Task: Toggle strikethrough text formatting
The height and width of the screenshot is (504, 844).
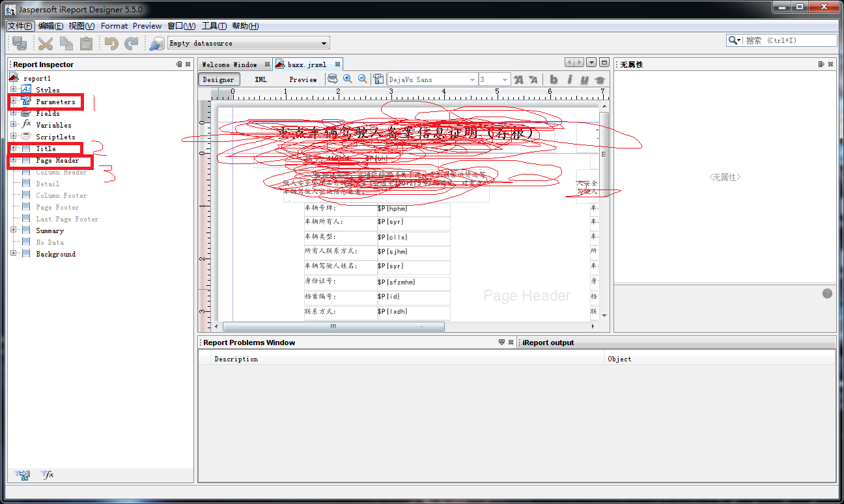Action: coord(600,79)
